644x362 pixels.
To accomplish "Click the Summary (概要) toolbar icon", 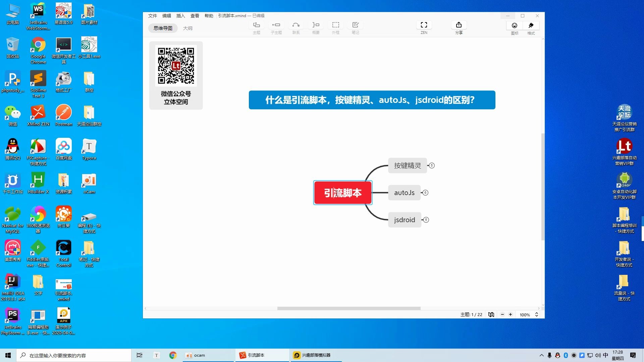I will pyautogui.click(x=316, y=25).
